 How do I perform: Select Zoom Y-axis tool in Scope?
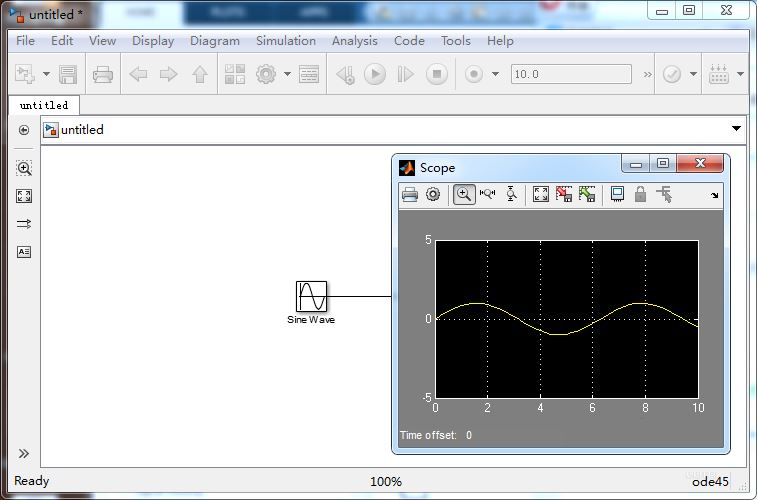point(511,194)
